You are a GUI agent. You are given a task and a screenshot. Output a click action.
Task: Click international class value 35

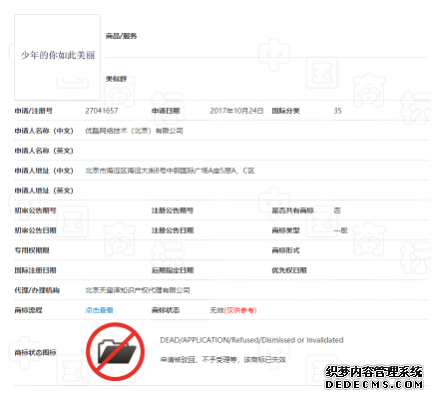click(338, 111)
